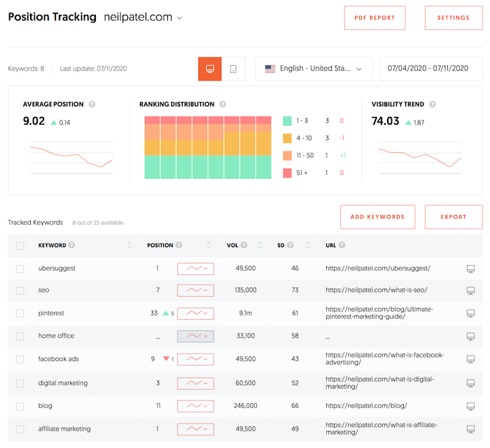Check the affiliate marketing keyword checkbox
The width and height of the screenshot is (490, 448).
(20, 429)
